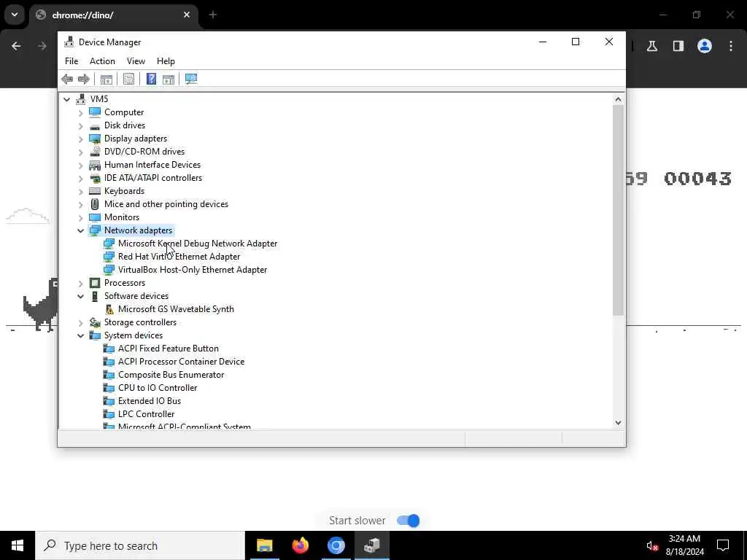This screenshot has height=560, width=747.
Task: Expand the Processors category
Action: (x=80, y=284)
